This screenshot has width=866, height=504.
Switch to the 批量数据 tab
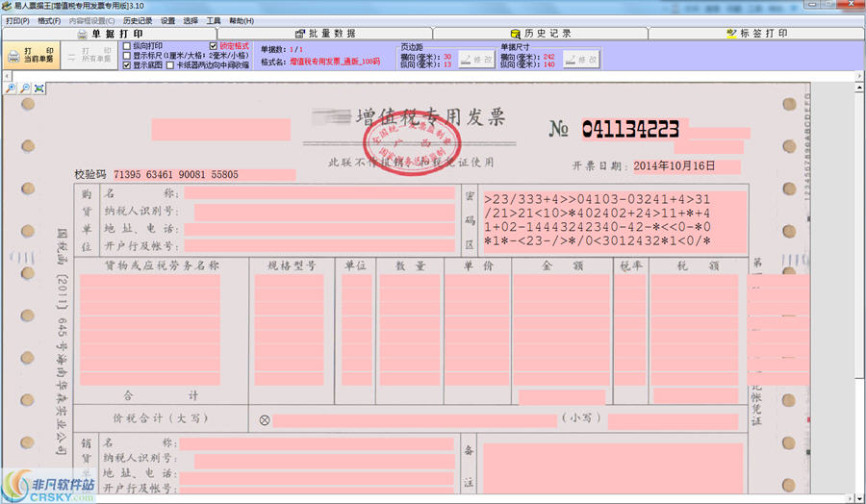(x=325, y=34)
